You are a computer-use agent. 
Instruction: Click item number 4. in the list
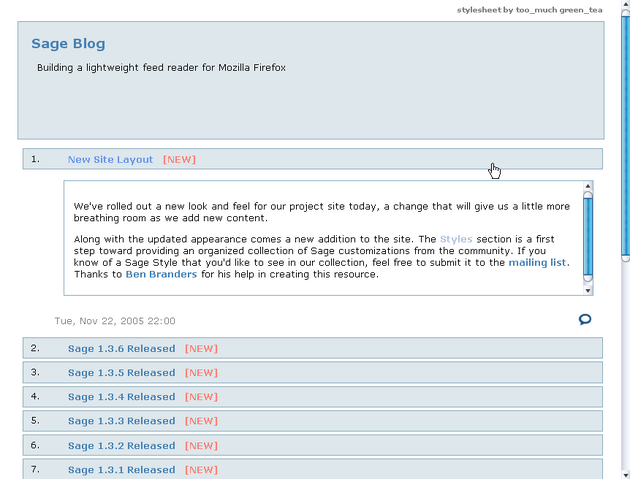35,396
